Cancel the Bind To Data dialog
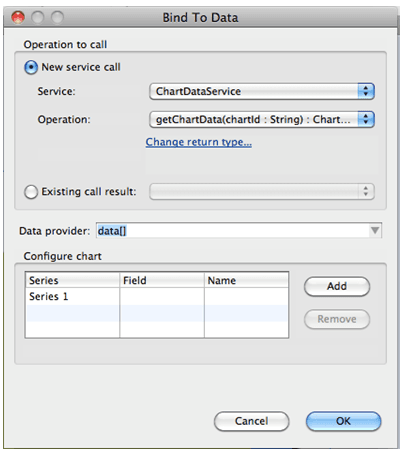 [251, 421]
